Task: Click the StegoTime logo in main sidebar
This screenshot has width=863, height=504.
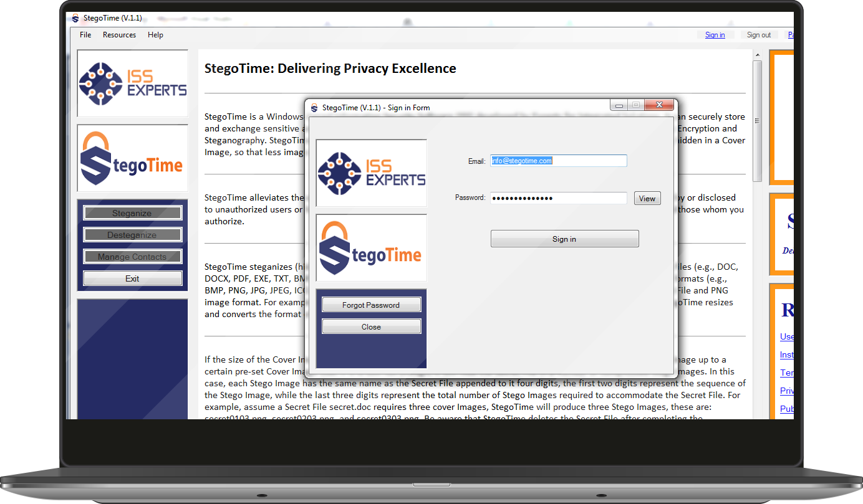Action: (132, 158)
